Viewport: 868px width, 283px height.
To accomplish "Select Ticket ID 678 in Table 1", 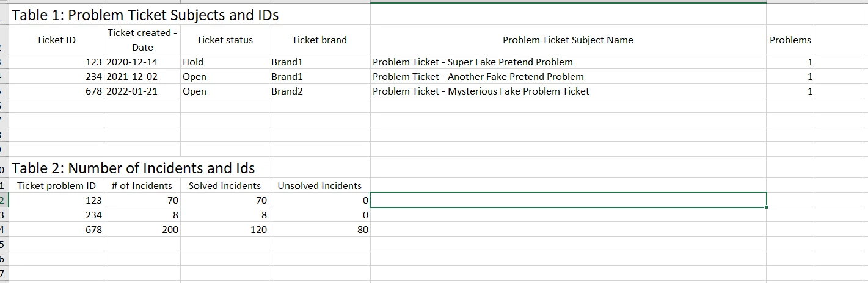I will click(x=56, y=91).
